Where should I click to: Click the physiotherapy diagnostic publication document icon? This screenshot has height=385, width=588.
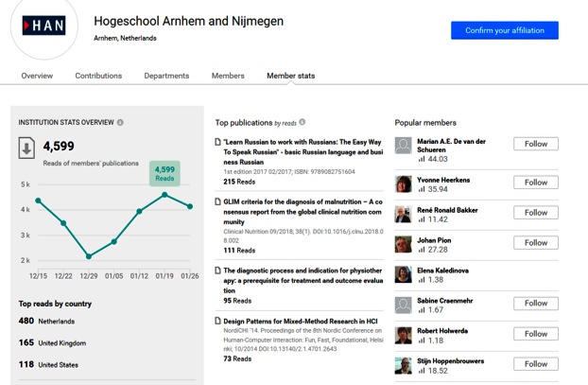[218, 271]
